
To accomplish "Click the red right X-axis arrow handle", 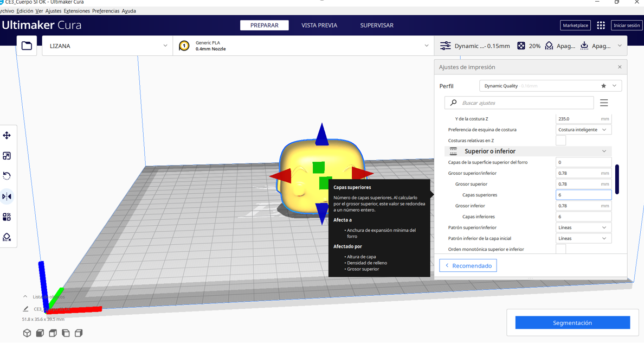I will click(362, 174).
